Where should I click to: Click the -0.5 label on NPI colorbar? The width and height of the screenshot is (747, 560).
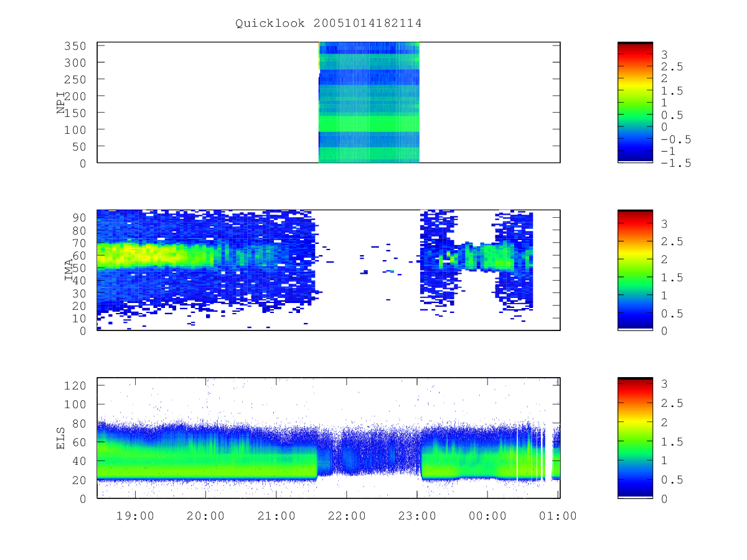tap(675, 139)
